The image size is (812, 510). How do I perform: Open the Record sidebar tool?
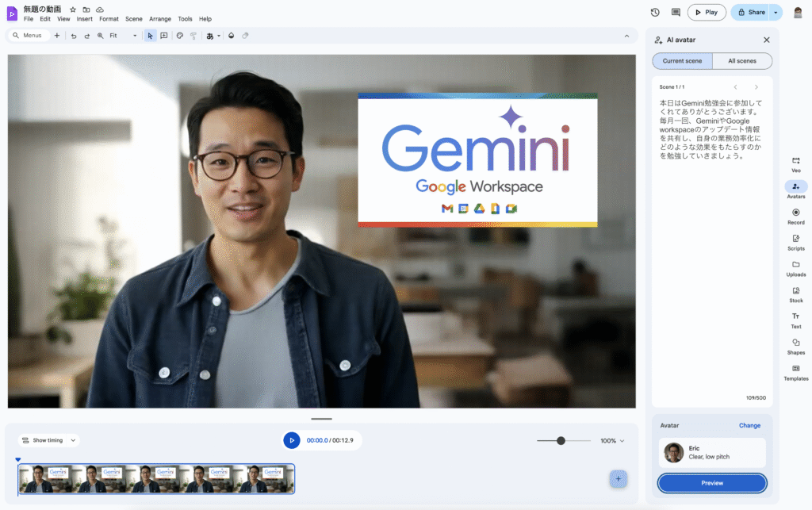796,217
